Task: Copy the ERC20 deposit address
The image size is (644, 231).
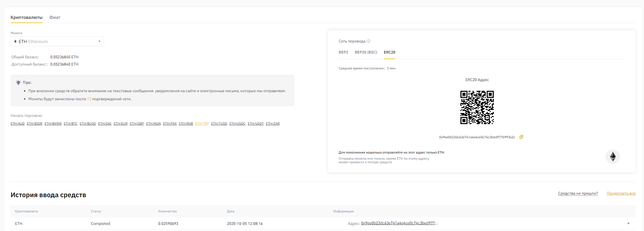Action: coord(521,137)
